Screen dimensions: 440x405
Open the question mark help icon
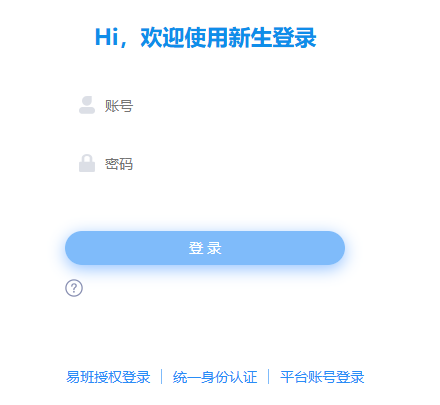click(74, 288)
